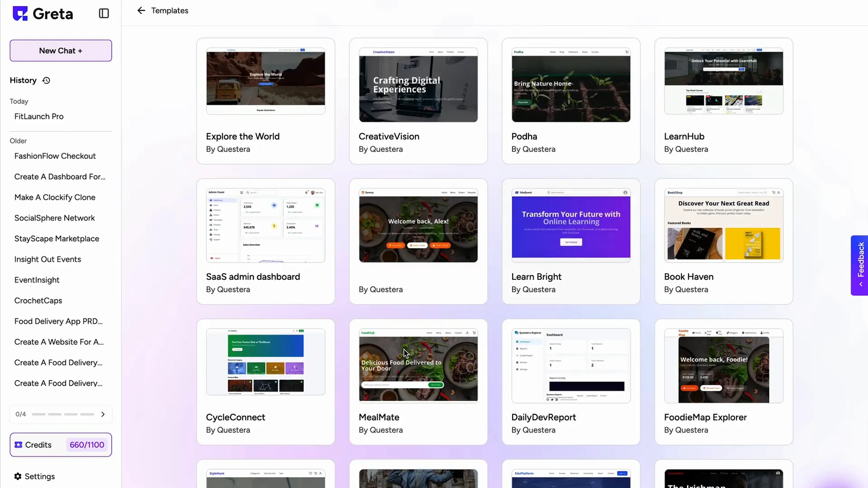Select MealMate template thumbnail

pyautogui.click(x=418, y=365)
